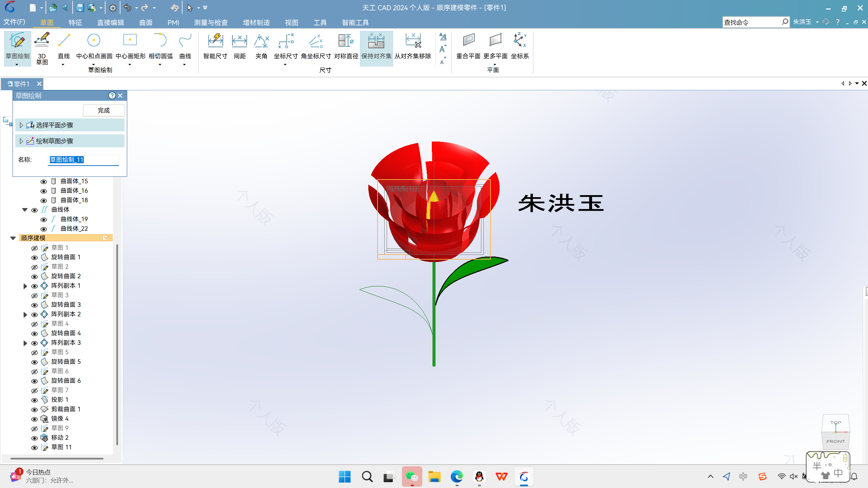Image resolution: width=868 pixels, height=488 pixels.
Task: Toggle visibility of 投影 1
Action: point(34,400)
